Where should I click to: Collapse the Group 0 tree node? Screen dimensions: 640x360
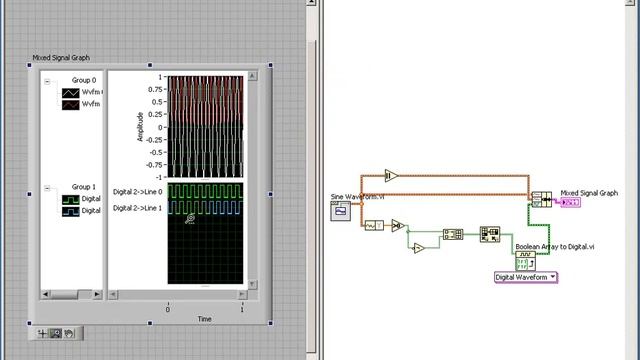[x=47, y=82]
